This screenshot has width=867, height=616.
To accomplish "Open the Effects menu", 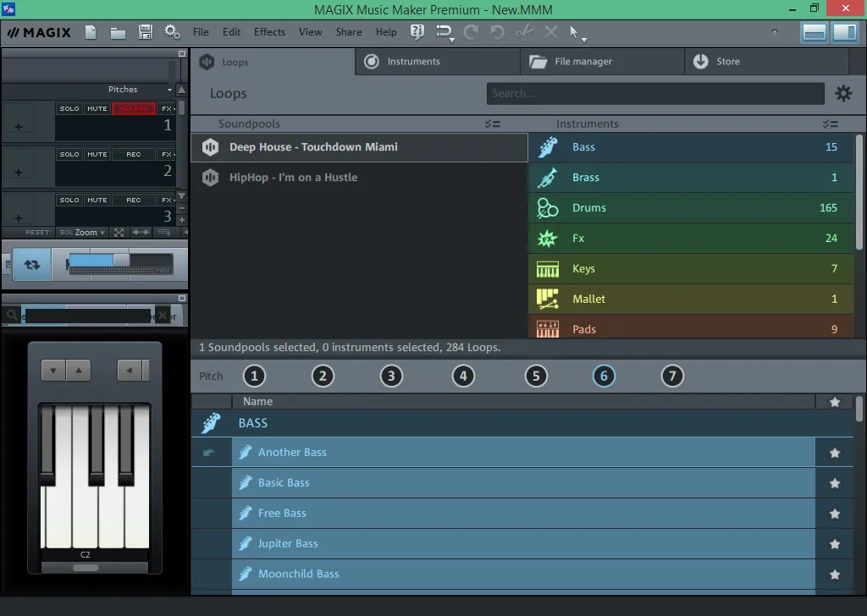I will [x=269, y=32].
